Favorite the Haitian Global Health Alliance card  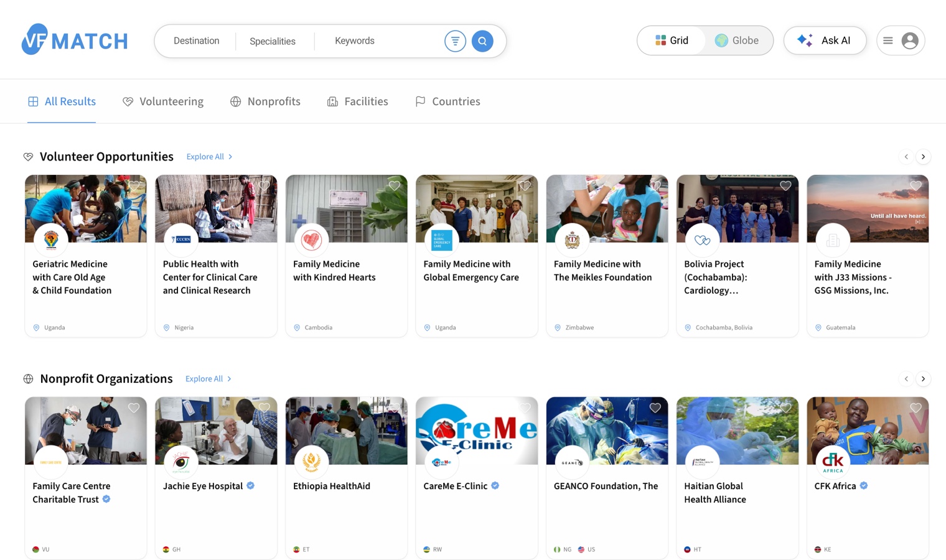tap(785, 408)
